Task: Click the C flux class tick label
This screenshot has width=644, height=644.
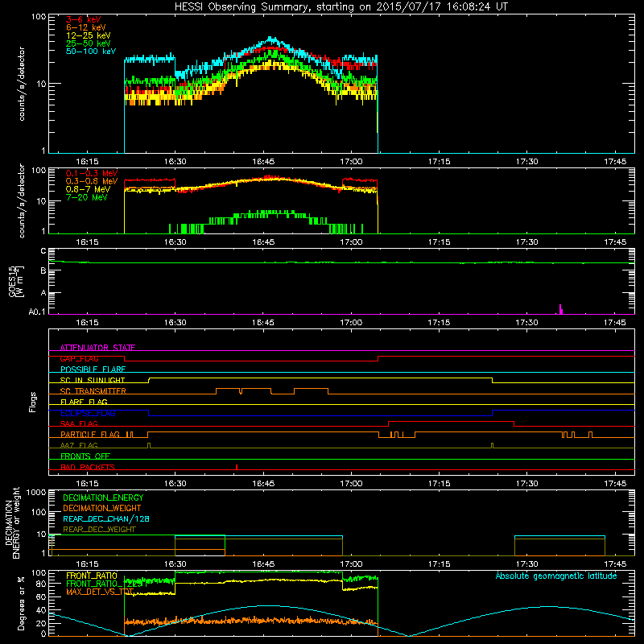Action: click(43, 251)
